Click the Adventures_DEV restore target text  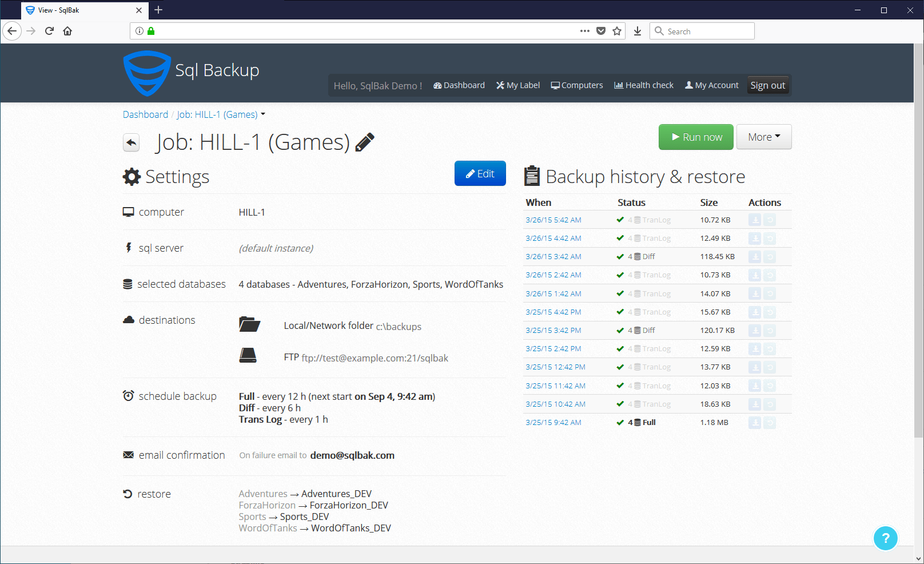[336, 494]
